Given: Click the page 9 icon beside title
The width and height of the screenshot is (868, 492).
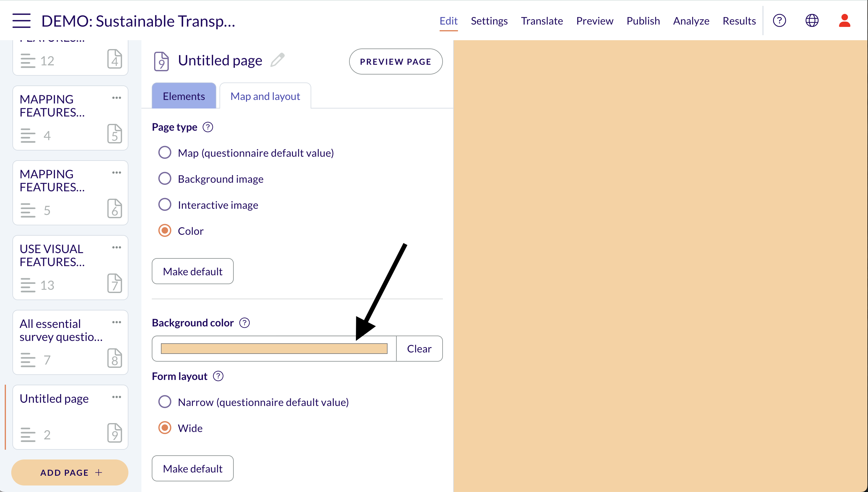Looking at the screenshot, I should click(162, 61).
